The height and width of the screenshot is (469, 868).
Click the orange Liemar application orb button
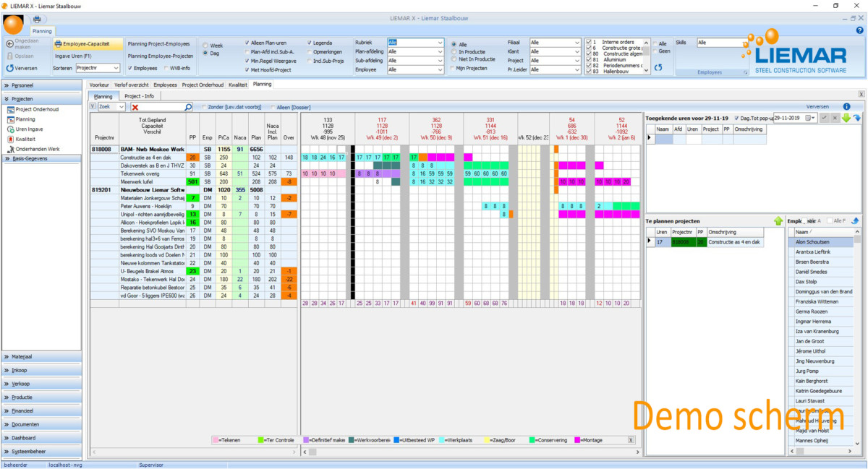click(13, 23)
